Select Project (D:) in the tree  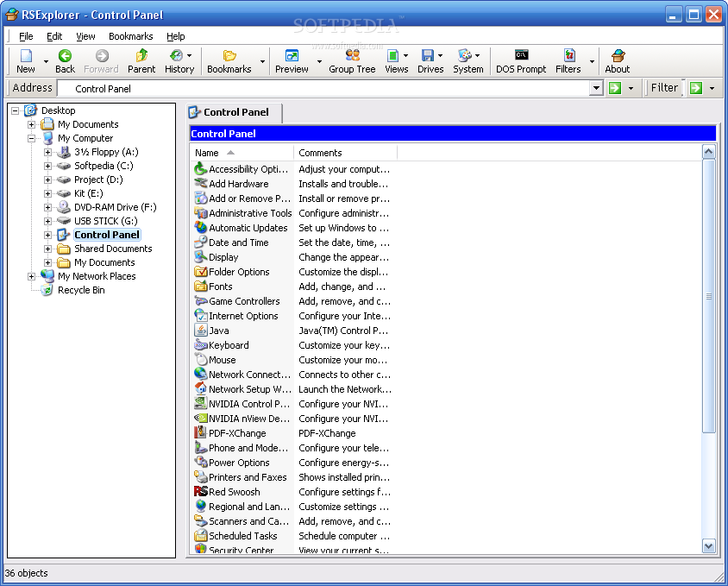coord(98,180)
